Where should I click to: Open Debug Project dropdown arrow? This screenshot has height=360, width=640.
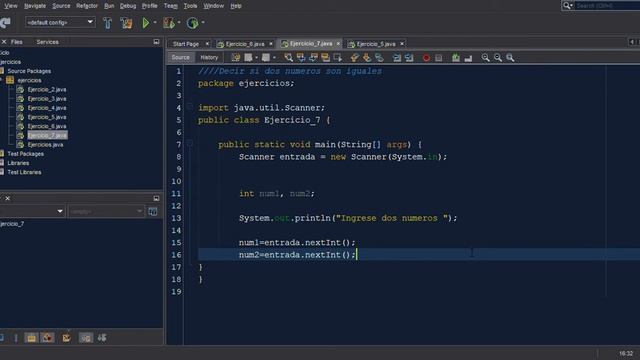[179, 23]
